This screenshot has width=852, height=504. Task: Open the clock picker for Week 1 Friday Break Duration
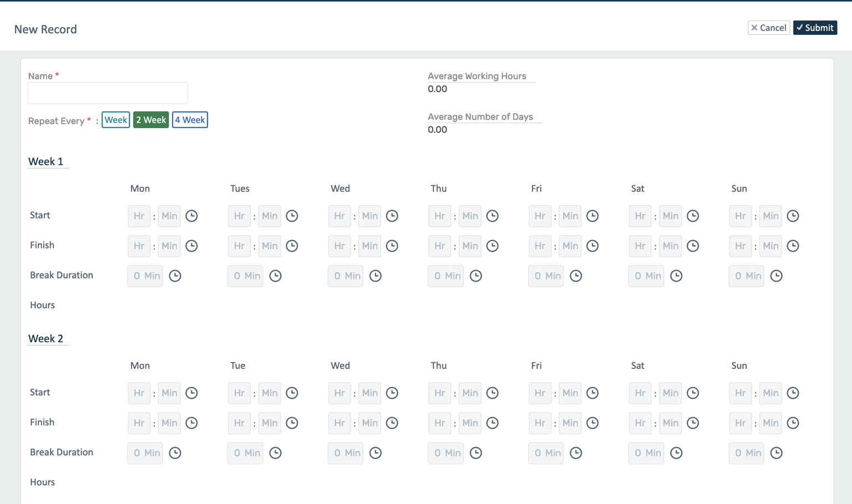pos(576,276)
